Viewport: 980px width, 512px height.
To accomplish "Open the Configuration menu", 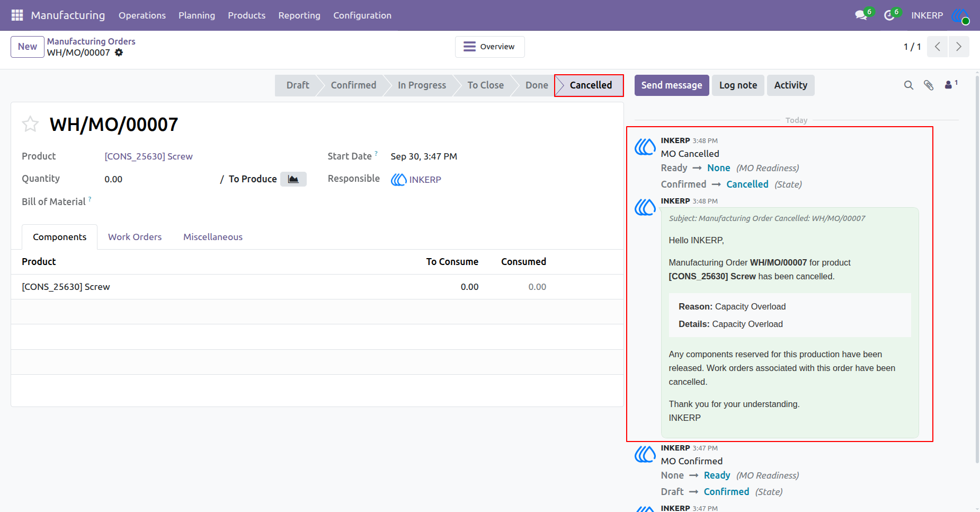I will [362, 15].
